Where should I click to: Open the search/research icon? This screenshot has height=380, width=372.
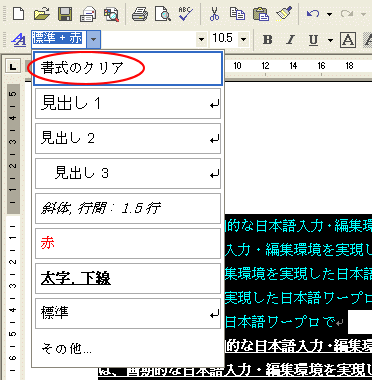(111, 14)
